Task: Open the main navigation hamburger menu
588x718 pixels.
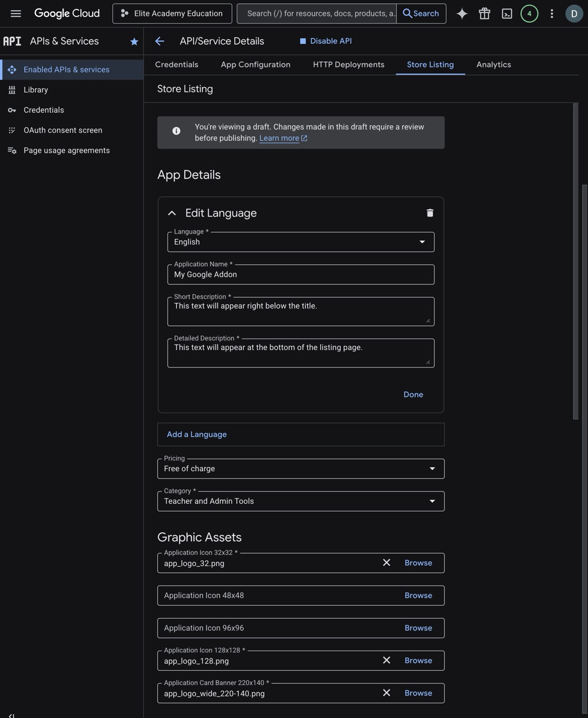Action: (x=16, y=13)
